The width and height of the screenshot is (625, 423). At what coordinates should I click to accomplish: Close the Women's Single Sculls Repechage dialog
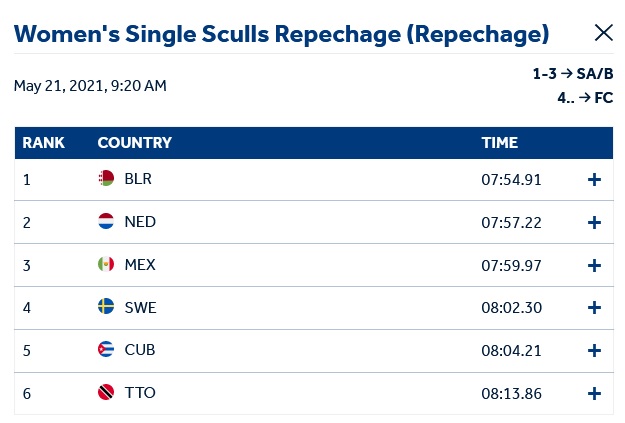(x=603, y=33)
